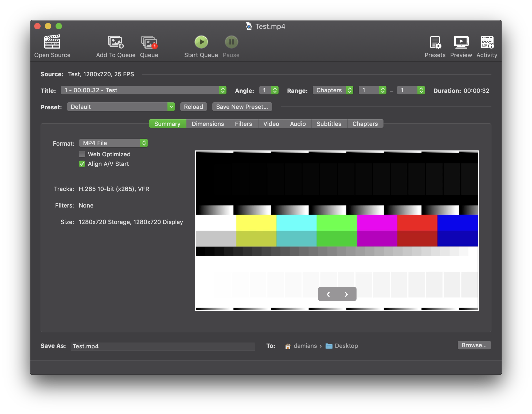Show next preview image

point(346,294)
